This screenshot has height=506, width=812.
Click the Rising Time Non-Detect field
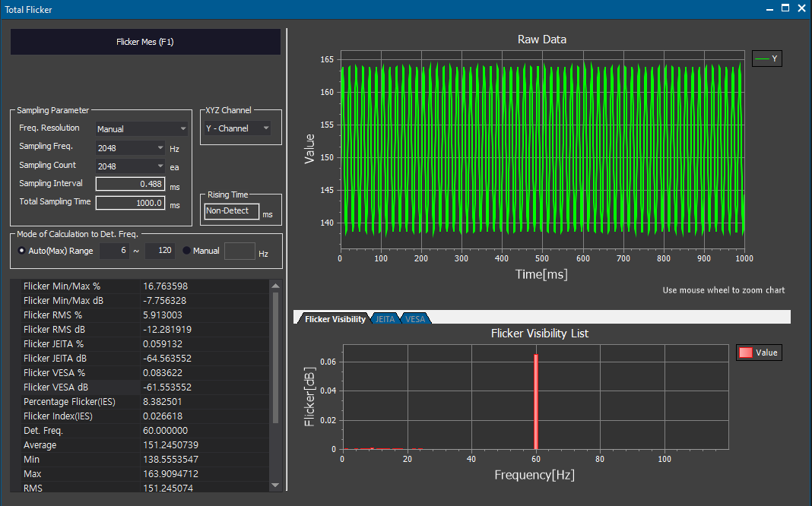click(x=230, y=210)
